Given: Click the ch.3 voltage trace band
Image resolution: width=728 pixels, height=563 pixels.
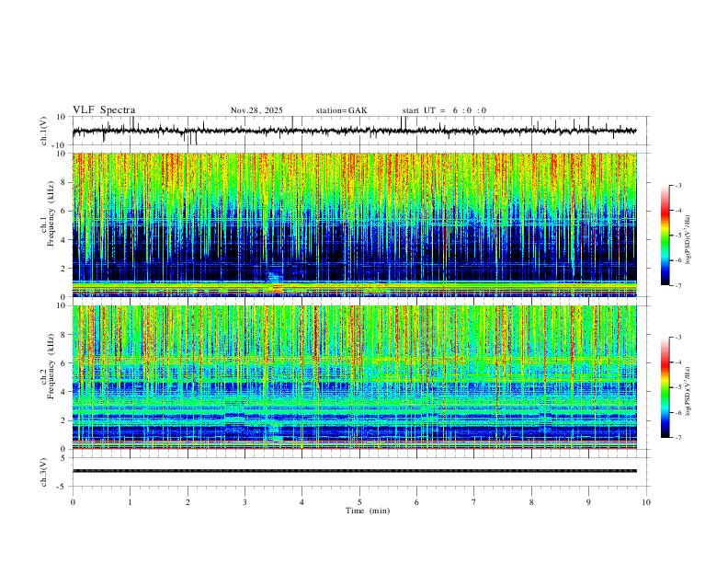Looking at the screenshot, I should pos(355,471).
